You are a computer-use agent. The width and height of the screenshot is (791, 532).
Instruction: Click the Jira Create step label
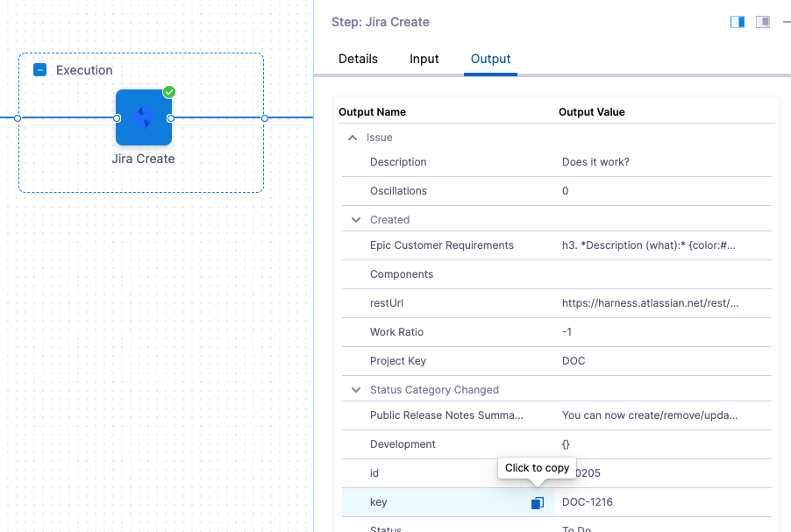(143, 159)
